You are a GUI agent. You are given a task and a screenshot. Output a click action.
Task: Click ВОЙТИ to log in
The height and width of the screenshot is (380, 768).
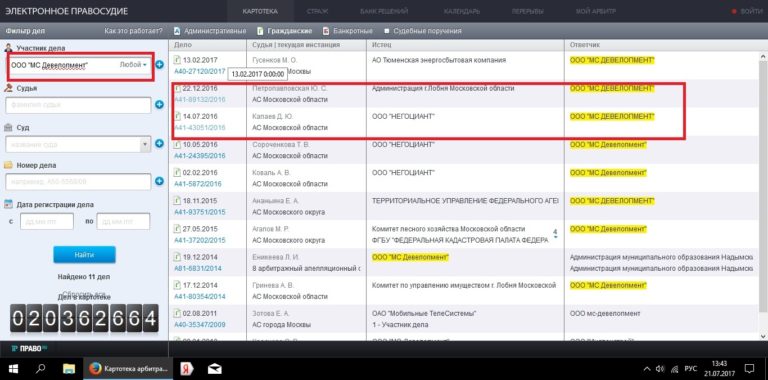[x=748, y=11]
